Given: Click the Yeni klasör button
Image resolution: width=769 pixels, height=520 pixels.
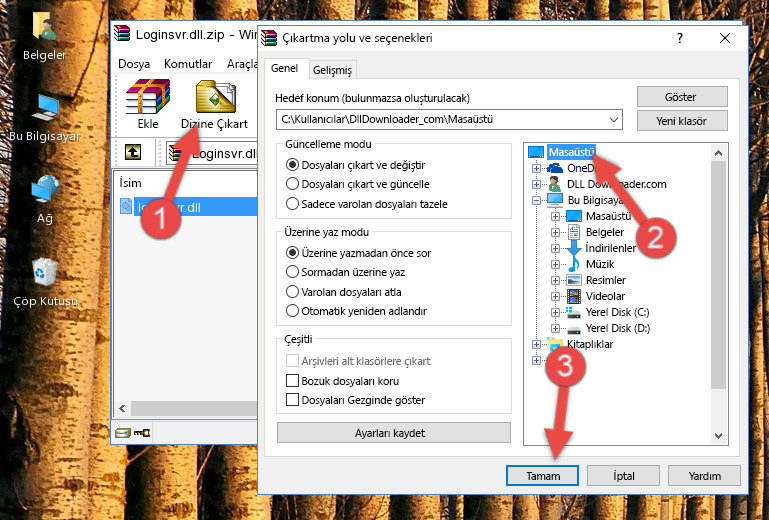Looking at the screenshot, I should [x=680, y=120].
